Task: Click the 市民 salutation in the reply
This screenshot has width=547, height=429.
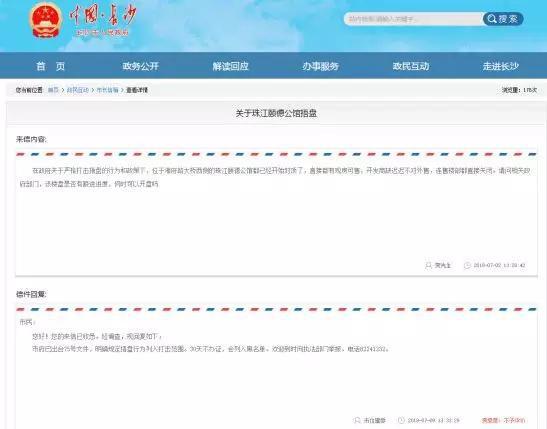Action: tap(27, 322)
